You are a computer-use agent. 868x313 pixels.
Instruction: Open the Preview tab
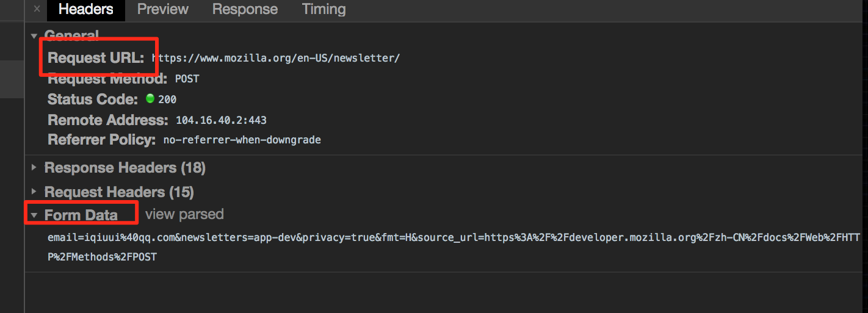coord(163,10)
